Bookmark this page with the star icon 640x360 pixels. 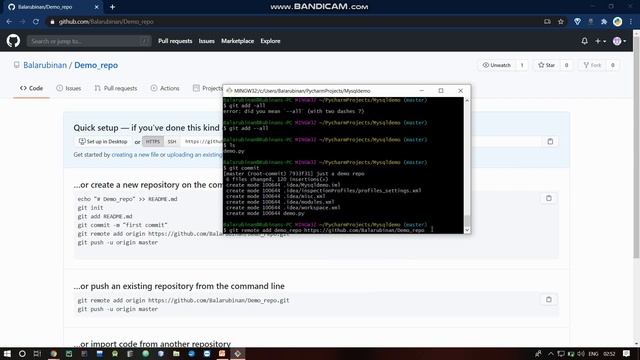561,22
